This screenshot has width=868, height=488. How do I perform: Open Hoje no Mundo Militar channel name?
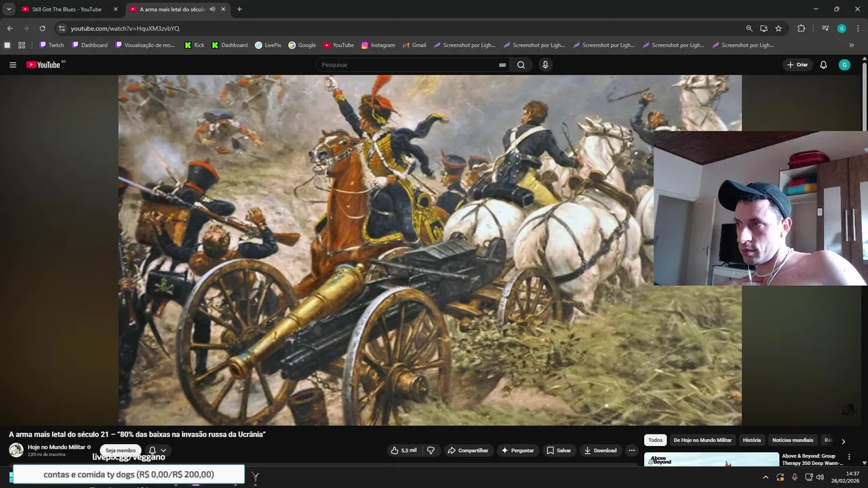pos(56,447)
